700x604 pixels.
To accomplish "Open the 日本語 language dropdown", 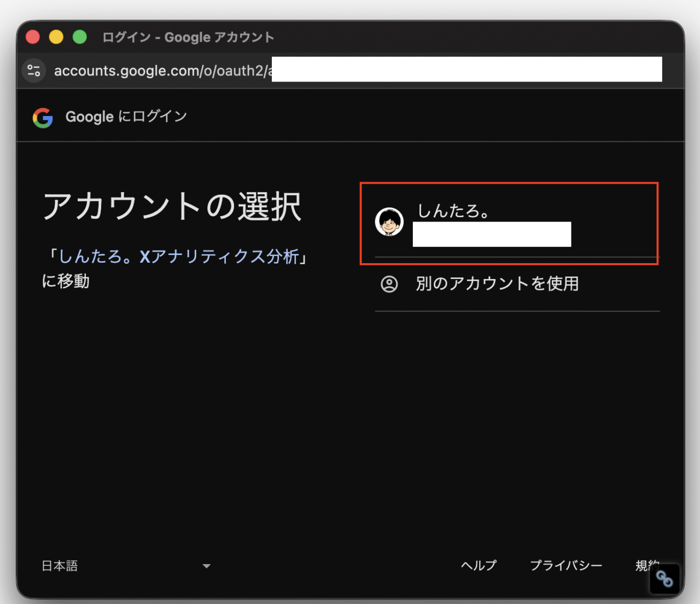I will (x=60, y=566).
